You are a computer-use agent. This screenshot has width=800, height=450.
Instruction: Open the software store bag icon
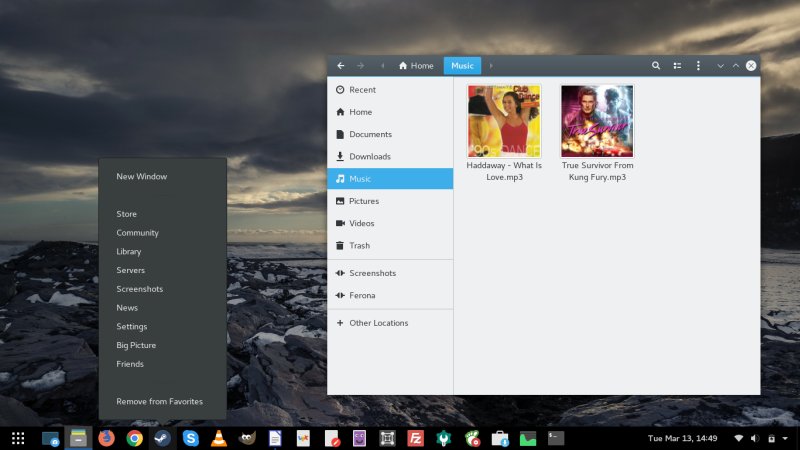point(500,438)
